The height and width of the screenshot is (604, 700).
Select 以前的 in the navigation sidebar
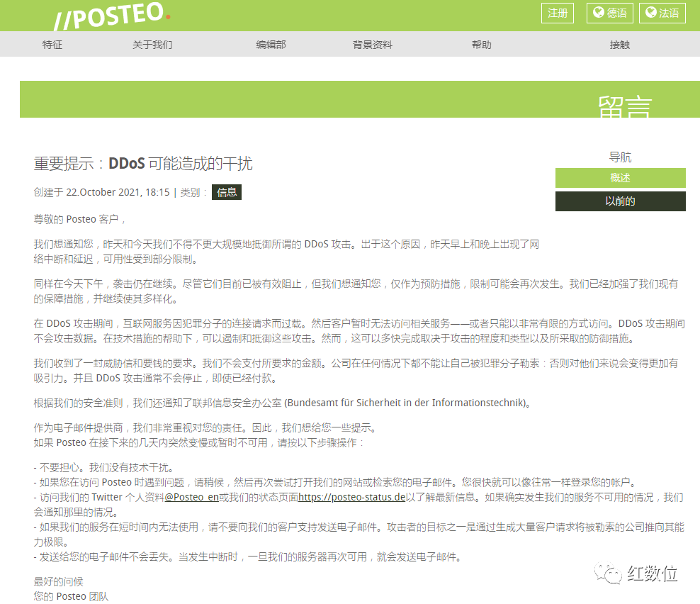(620, 201)
